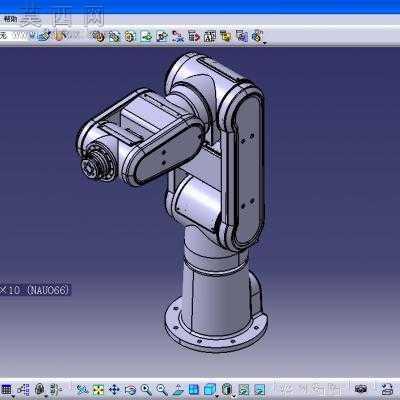Click the Zoom Out magnifier
The width and height of the screenshot is (400, 400).
[x=162, y=389]
